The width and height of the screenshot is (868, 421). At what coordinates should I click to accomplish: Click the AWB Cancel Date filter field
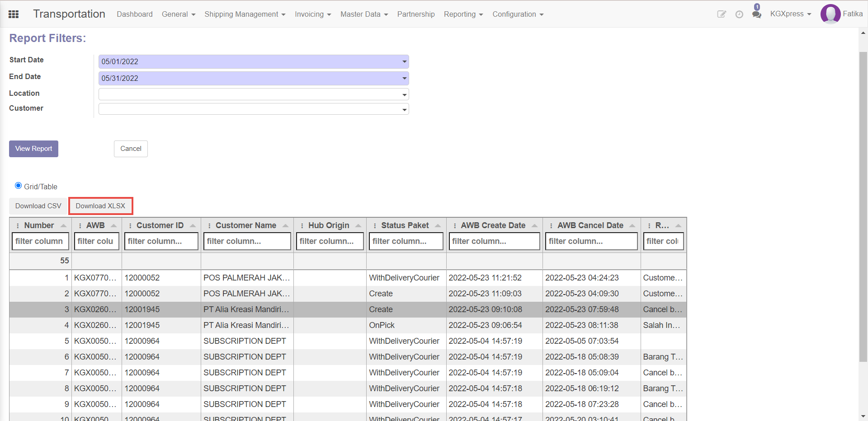tap(591, 241)
